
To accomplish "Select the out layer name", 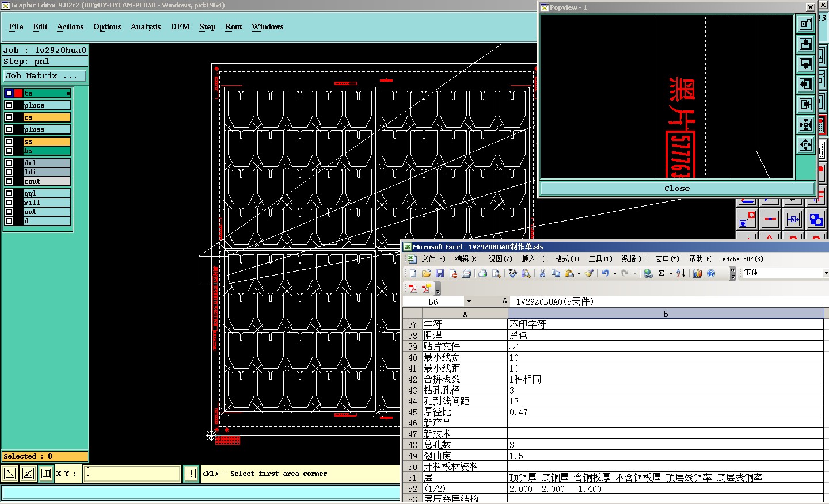I will click(47, 212).
